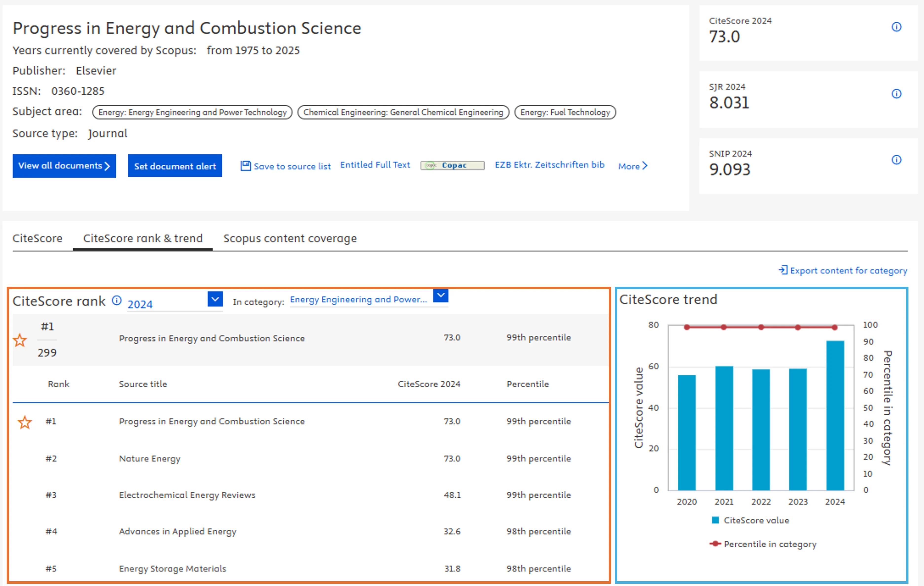Open the CiteScore rank year dropdown arrow

point(215,299)
